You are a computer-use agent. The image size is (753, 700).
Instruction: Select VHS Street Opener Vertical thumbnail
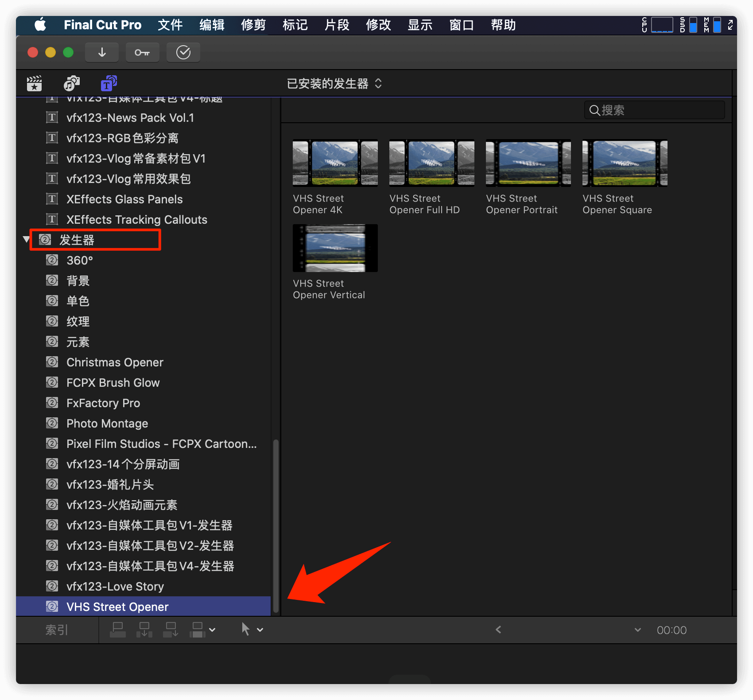click(x=335, y=248)
